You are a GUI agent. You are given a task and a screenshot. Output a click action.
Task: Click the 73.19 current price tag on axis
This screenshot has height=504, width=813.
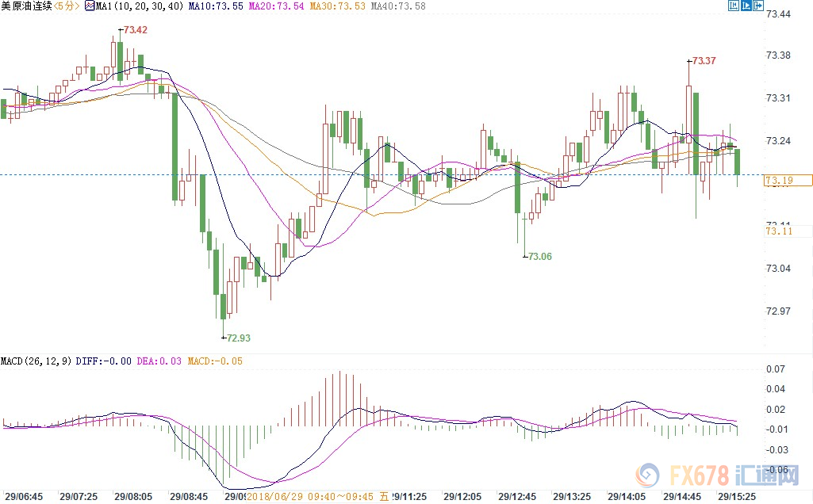pos(788,181)
